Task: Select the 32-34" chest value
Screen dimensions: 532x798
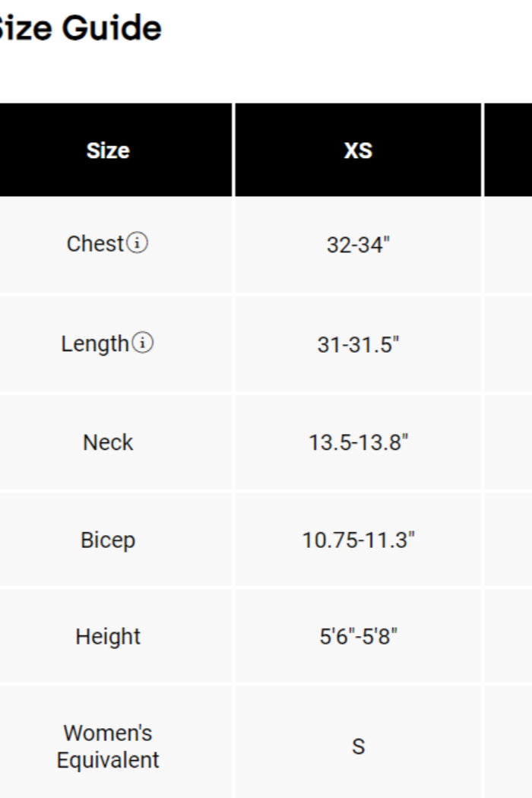Action: click(x=358, y=246)
